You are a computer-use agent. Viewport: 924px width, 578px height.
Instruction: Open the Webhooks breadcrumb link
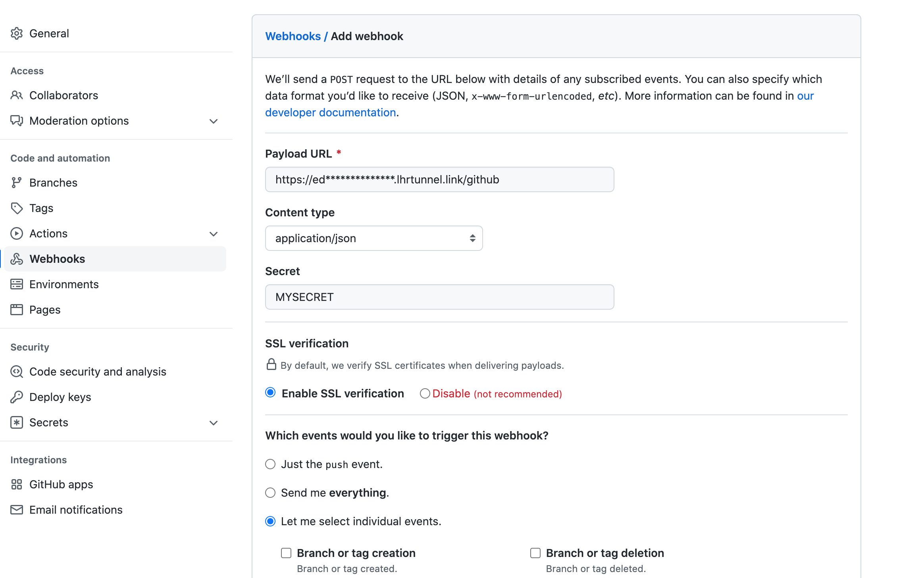(293, 36)
